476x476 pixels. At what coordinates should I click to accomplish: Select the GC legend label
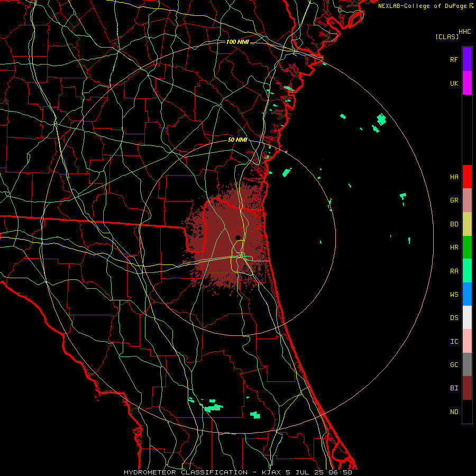pos(454,365)
